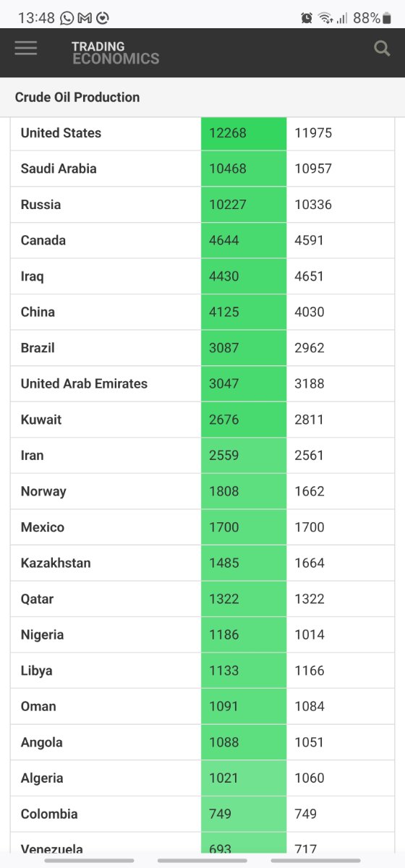
Task: Click Iraq's previous value 4651
Action: 310,276
